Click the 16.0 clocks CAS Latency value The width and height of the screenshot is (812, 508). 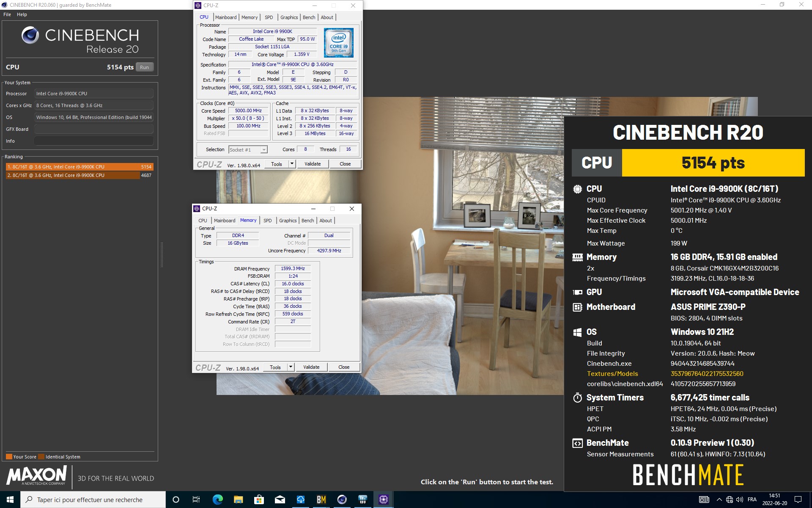(x=293, y=284)
